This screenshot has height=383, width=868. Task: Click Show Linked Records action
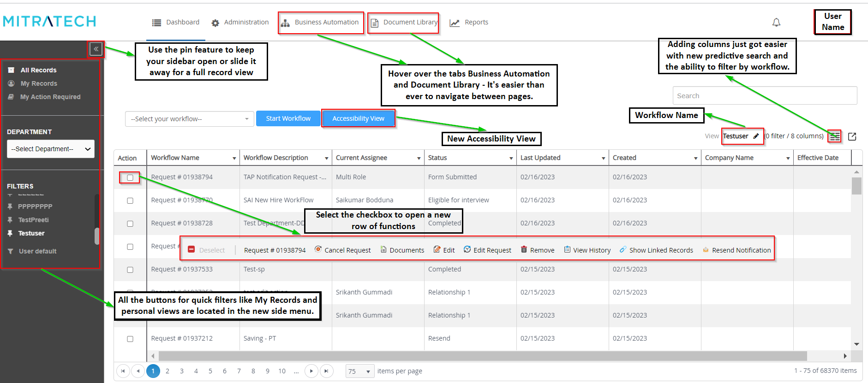(656, 250)
